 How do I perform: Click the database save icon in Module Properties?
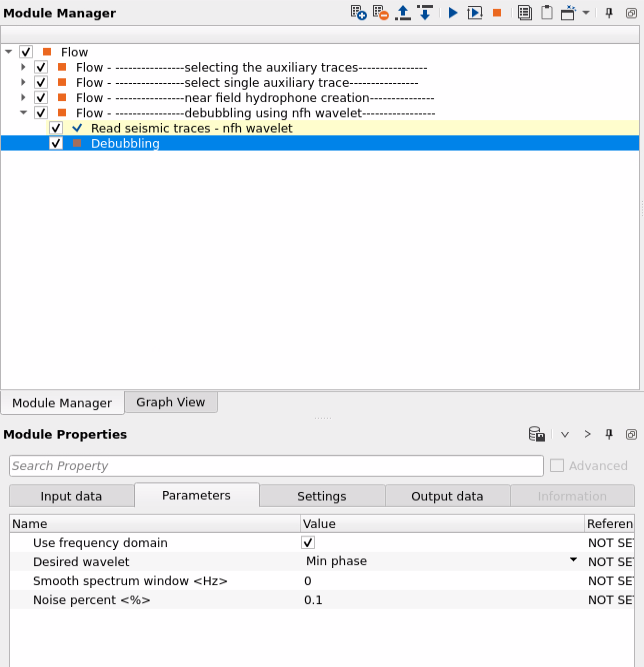click(x=537, y=435)
